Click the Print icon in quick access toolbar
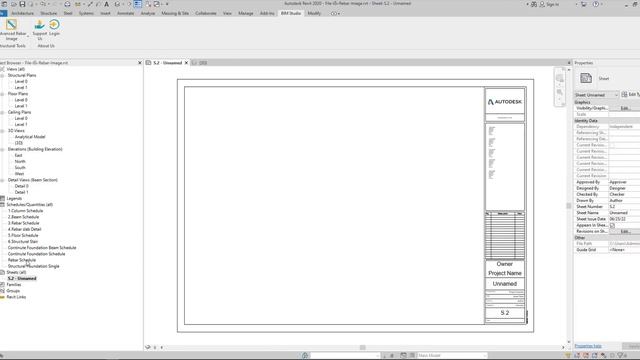The width and height of the screenshot is (640, 360). pos(67,4)
